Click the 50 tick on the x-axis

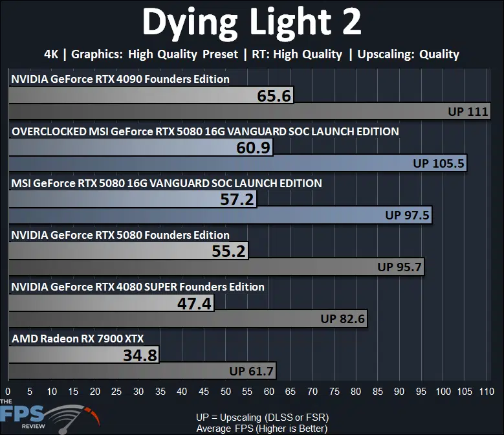click(x=225, y=391)
